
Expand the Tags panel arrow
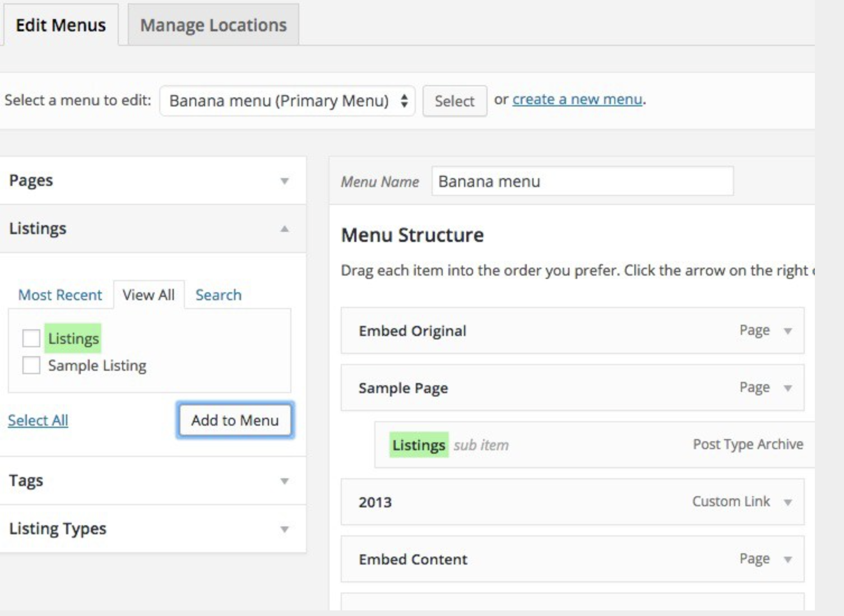pos(285,481)
